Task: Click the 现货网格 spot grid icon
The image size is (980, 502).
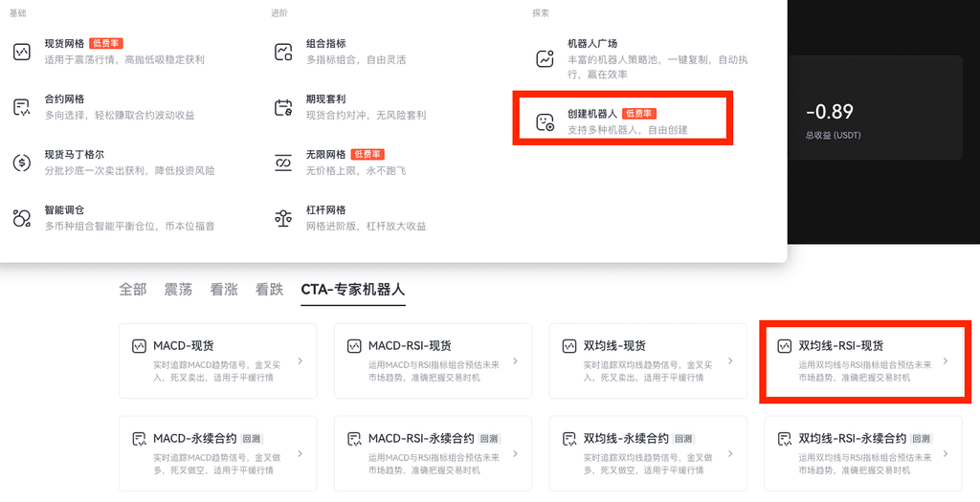Action: (x=22, y=52)
